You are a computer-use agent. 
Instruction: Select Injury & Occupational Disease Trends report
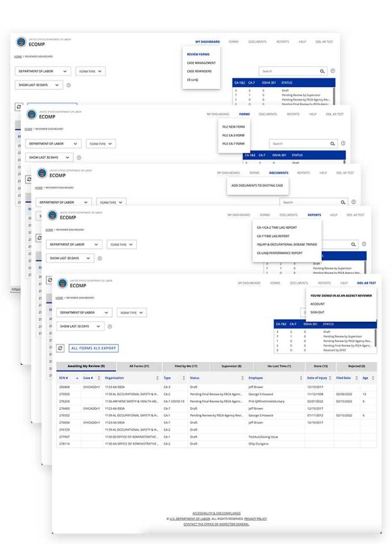[287, 244]
